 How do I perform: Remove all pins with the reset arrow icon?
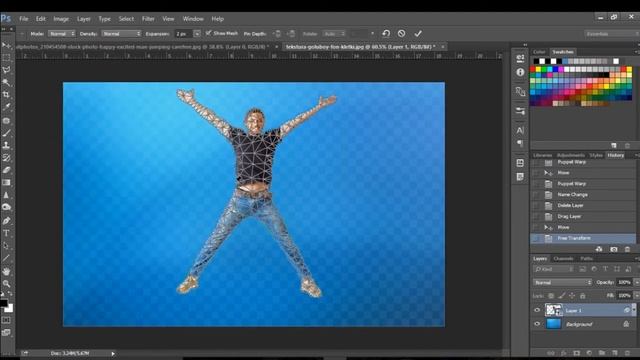(386, 33)
